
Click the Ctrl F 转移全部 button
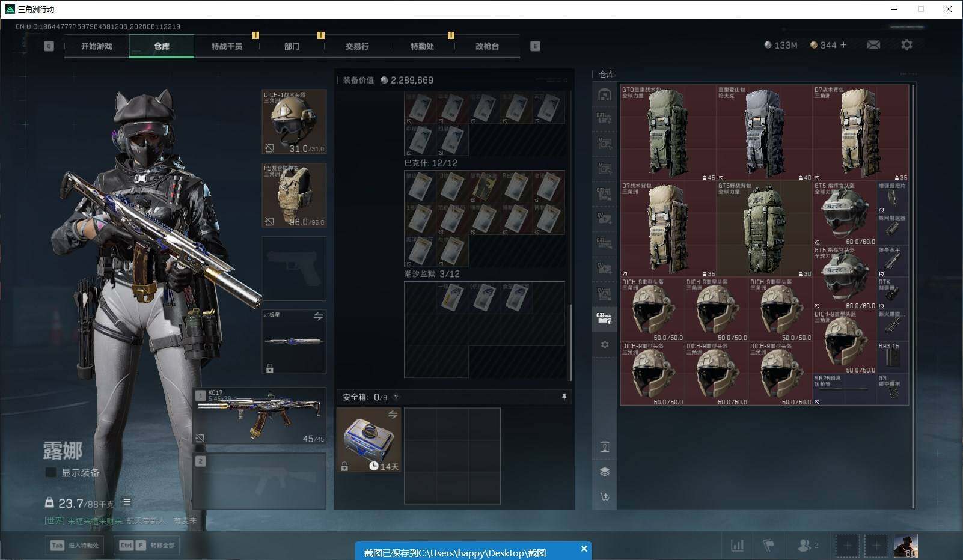(147, 545)
